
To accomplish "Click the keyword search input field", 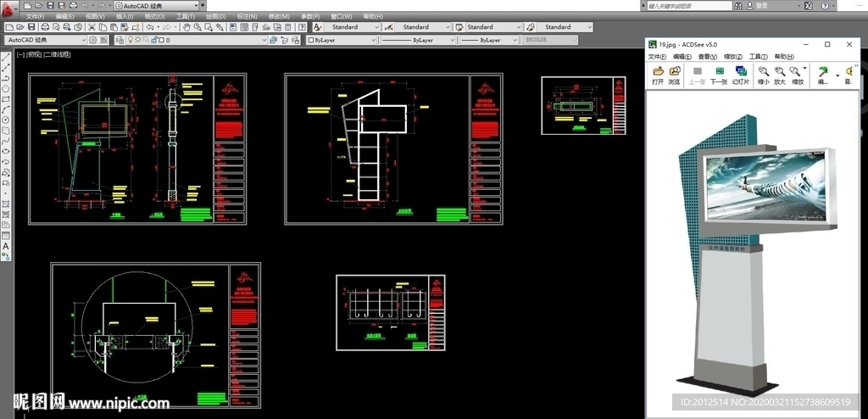I will click(689, 6).
